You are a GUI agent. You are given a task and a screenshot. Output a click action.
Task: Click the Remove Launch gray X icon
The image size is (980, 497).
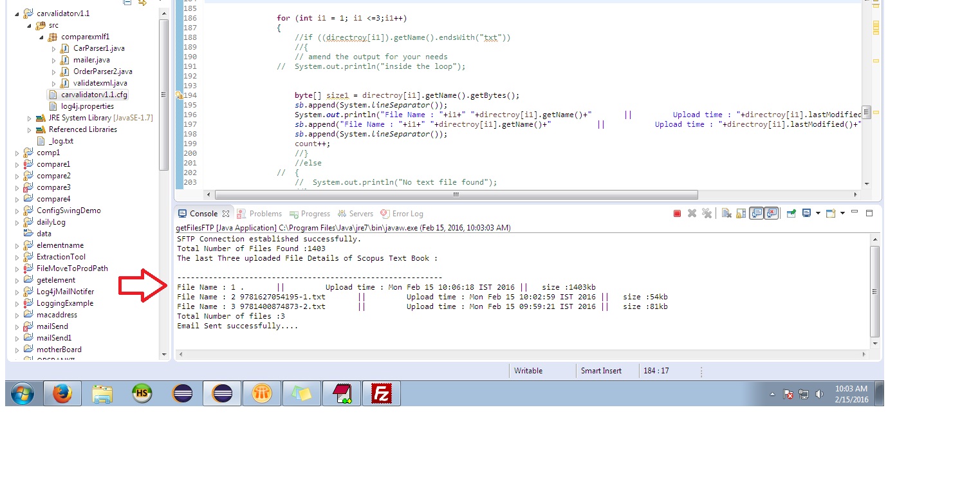692,213
